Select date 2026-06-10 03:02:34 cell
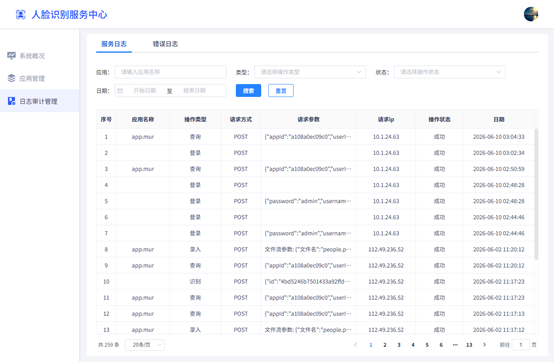The image size is (554, 362). coord(499,153)
